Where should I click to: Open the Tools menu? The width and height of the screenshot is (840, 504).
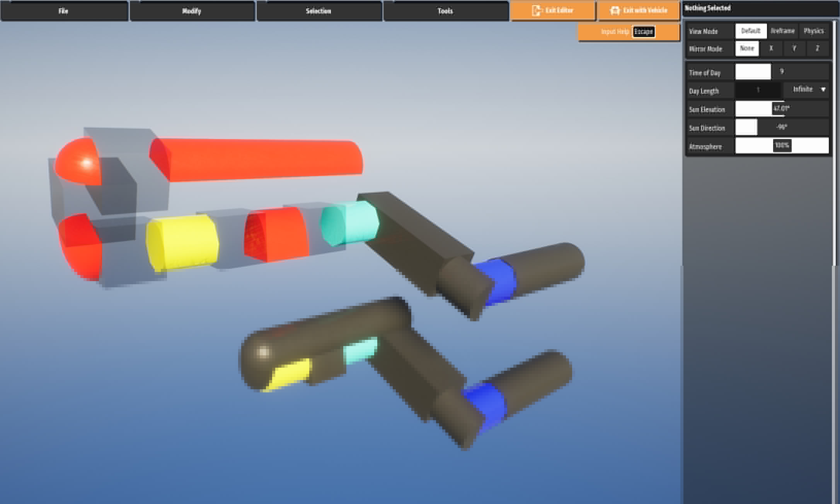coord(445,11)
